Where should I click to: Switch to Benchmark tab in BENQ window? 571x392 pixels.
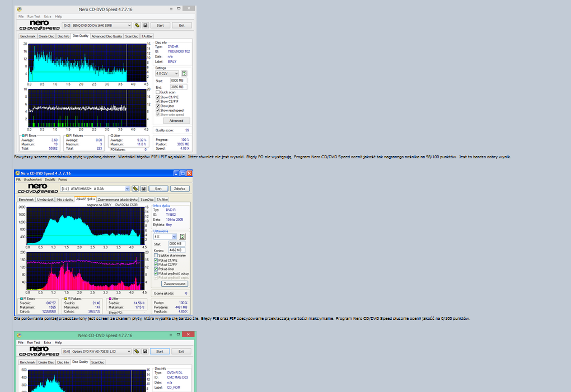[28, 36]
